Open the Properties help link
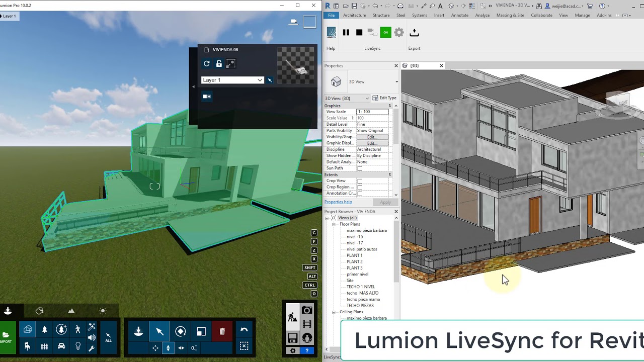644x362 pixels. coord(338,202)
